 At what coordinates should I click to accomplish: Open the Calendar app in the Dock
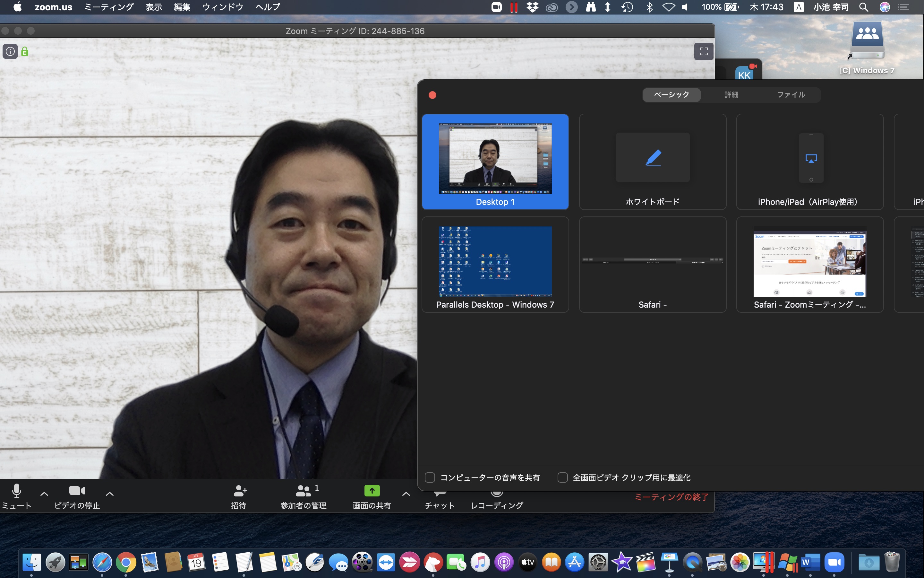coord(197,562)
